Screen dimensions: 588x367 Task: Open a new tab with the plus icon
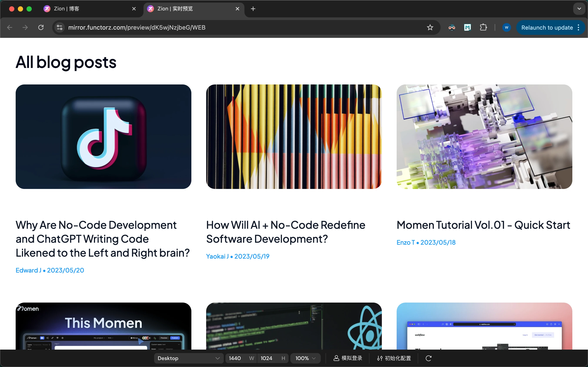pos(253,9)
